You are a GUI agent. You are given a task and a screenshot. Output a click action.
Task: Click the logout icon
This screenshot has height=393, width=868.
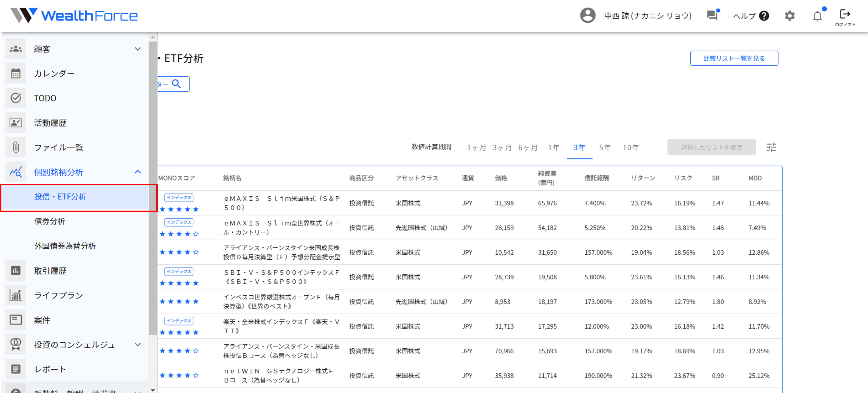point(845,14)
